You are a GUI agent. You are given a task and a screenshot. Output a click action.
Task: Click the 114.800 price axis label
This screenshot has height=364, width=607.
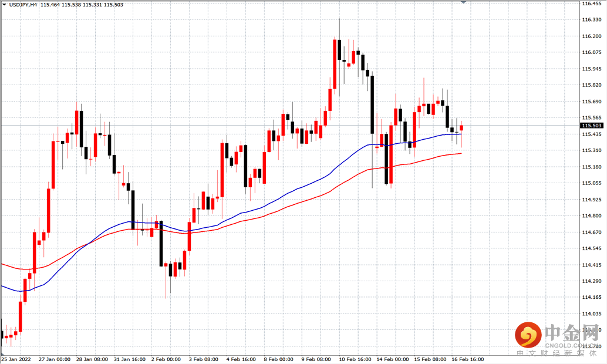point(592,216)
